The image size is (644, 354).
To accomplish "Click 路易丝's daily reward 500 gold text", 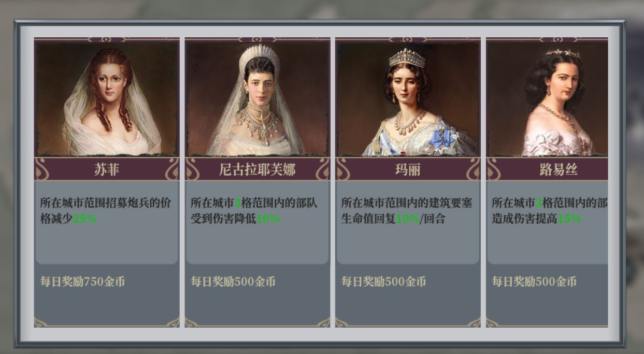I will (534, 282).
